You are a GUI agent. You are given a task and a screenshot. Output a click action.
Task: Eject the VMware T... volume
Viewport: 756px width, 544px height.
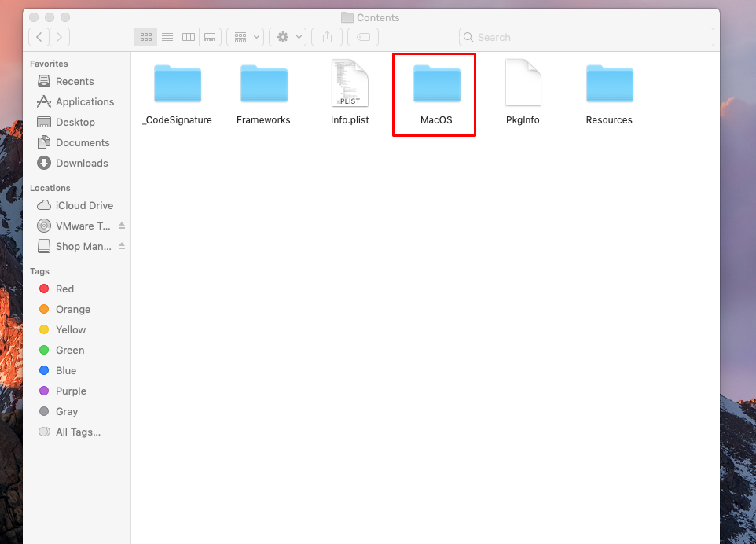pos(122,225)
